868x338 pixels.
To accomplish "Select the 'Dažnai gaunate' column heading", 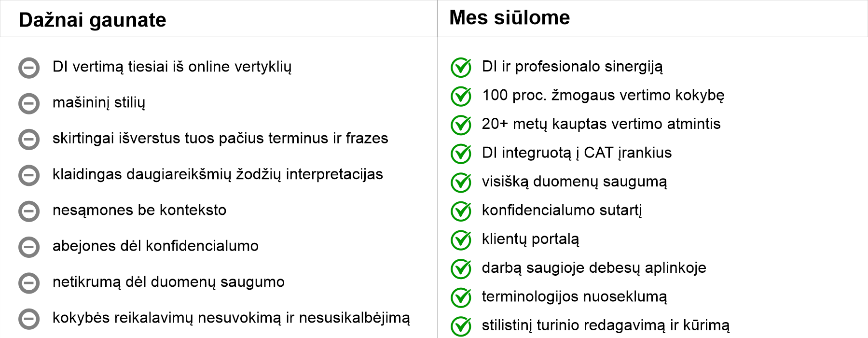I will 92,20.
